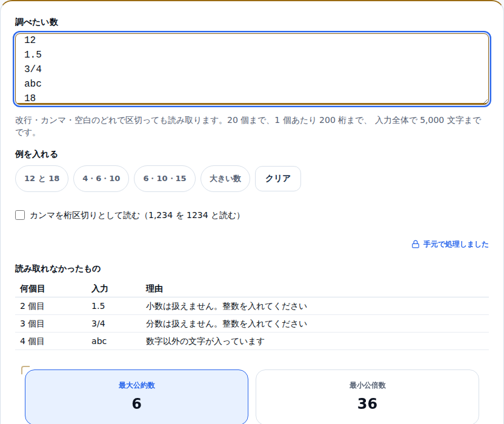This screenshot has height=424, width=504.
Task: Click the 3 個目 row cell
Action: [32, 323]
